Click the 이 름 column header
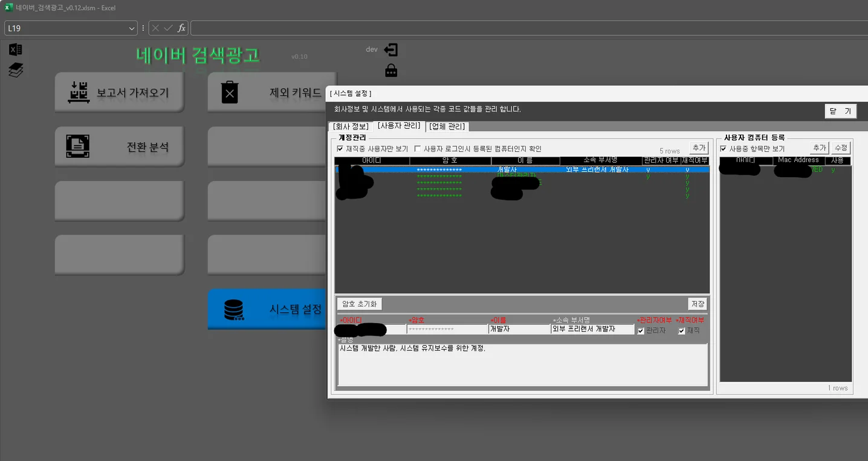 coord(525,160)
